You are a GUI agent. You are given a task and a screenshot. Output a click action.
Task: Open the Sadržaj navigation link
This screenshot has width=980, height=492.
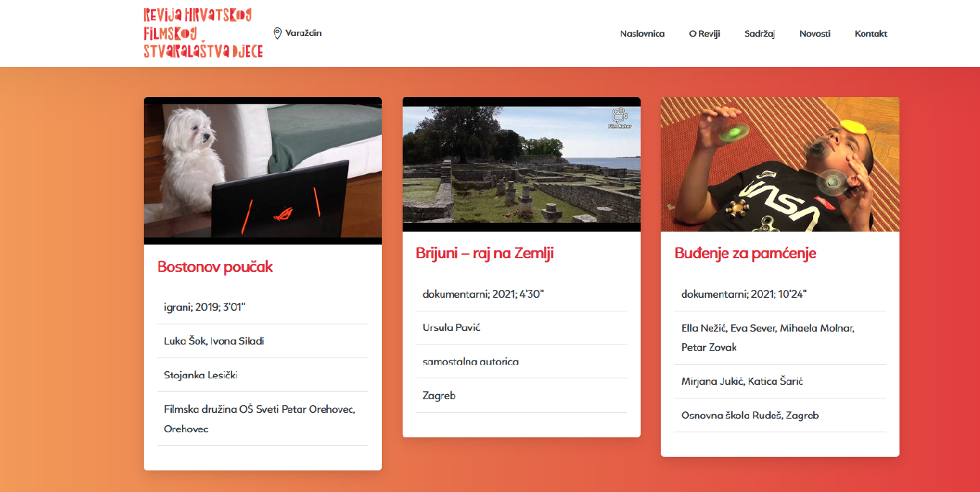pos(759,34)
